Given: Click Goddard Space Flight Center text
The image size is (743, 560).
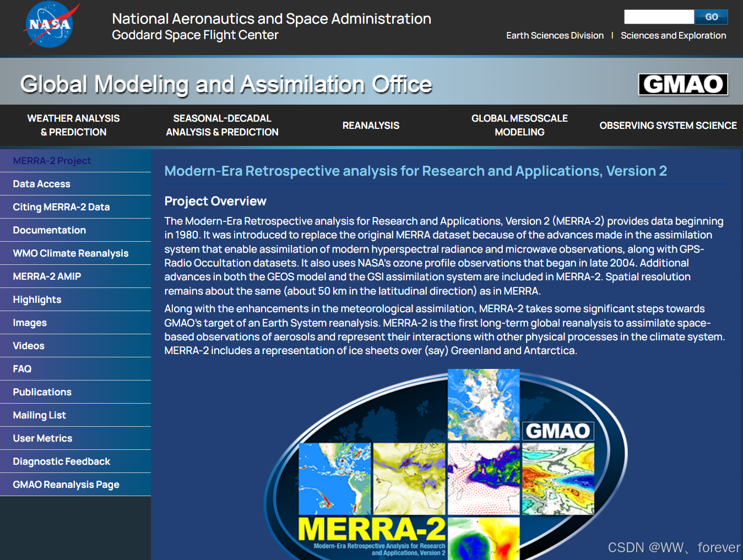Looking at the screenshot, I should point(195,35).
